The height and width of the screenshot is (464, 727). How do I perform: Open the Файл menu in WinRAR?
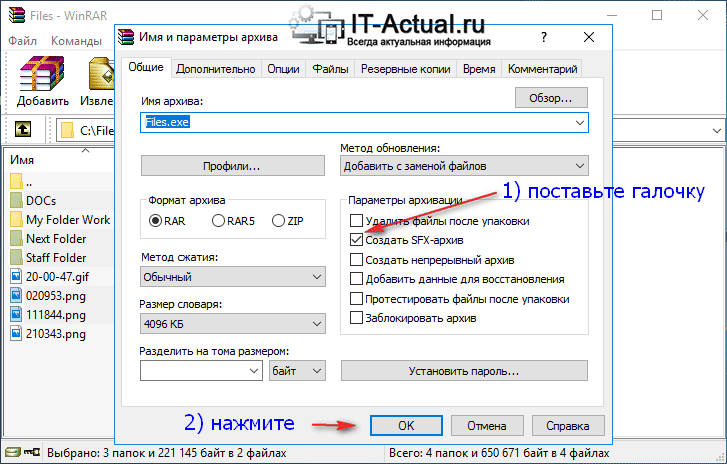22,41
